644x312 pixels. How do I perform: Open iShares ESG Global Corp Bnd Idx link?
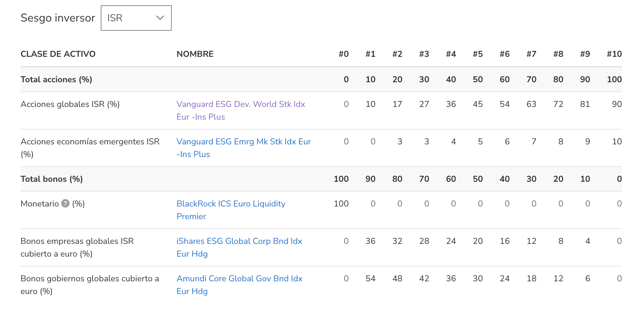coord(239,247)
